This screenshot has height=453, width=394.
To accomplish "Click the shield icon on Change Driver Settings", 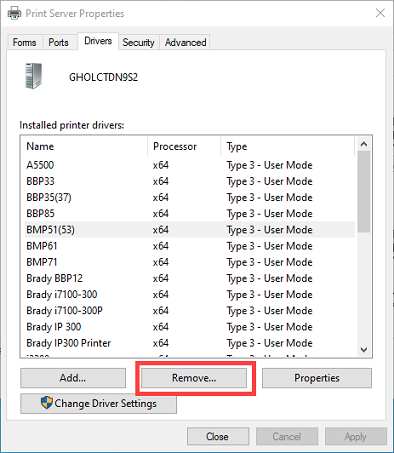I will point(47,403).
